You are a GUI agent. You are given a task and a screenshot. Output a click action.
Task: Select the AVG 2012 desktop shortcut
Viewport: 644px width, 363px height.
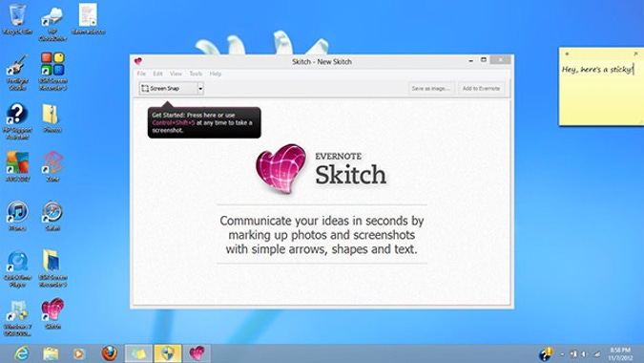(17, 166)
